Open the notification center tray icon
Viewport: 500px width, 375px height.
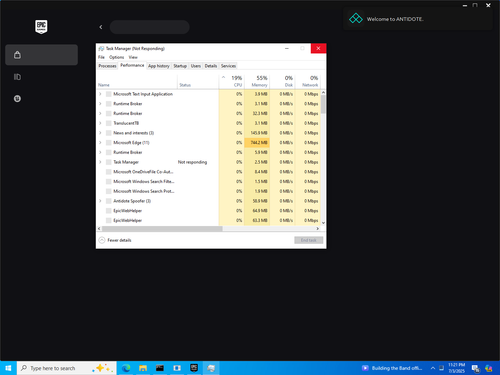point(476,368)
